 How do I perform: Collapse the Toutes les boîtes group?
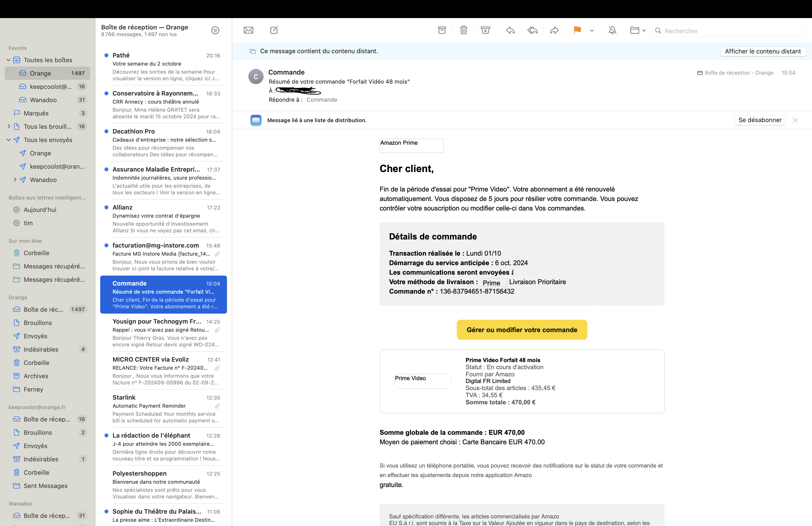click(x=9, y=60)
